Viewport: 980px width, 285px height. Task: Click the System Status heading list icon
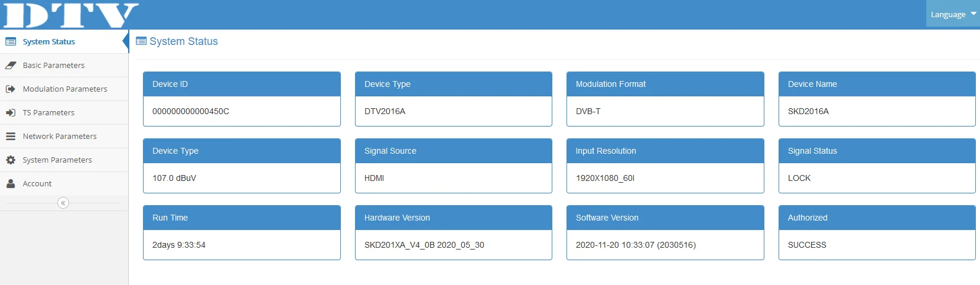coord(141,41)
